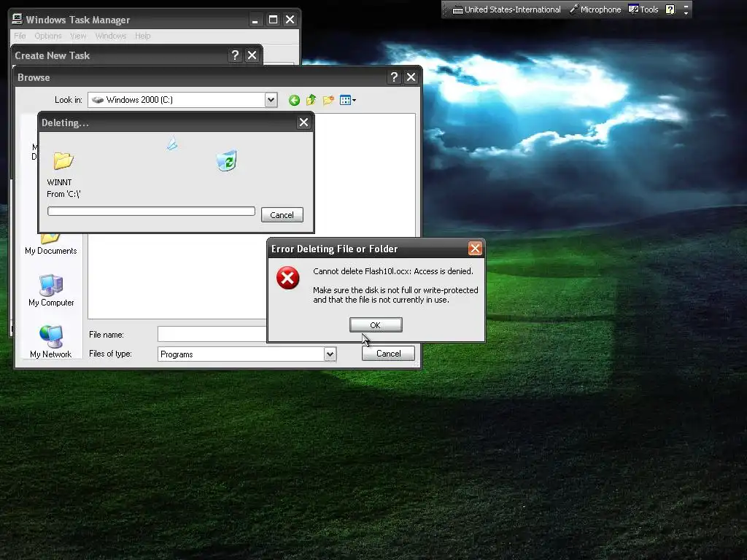Image resolution: width=747 pixels, height=560 pixels.
Task: Go up one folder level
Action: click(311, 100)
